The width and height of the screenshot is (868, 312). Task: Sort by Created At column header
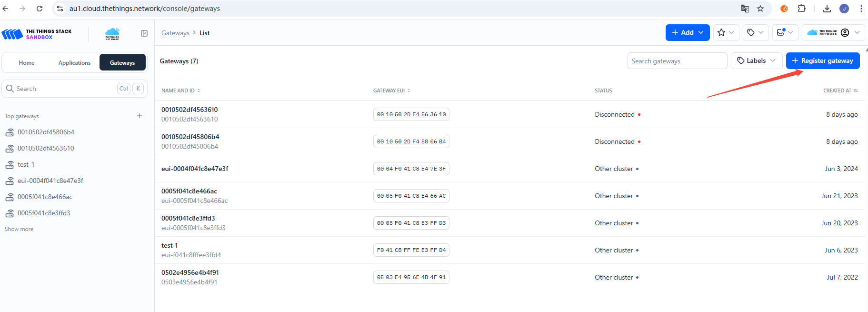point(840,91)
